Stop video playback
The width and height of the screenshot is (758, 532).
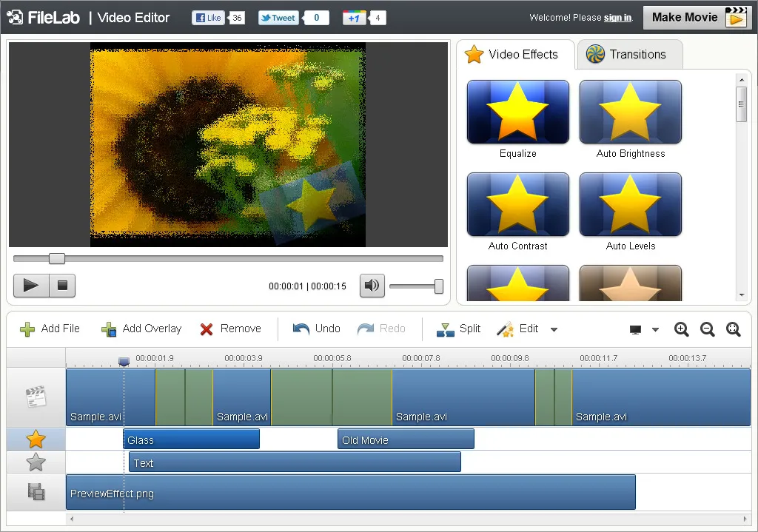pyautogui.click(x=61, y=286)
